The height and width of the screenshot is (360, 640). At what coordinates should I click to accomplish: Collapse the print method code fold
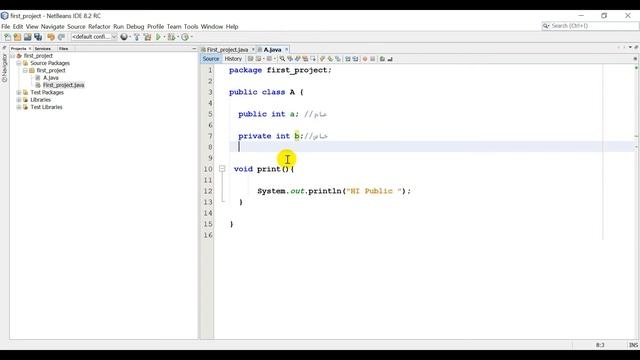(x=222, y=168)
